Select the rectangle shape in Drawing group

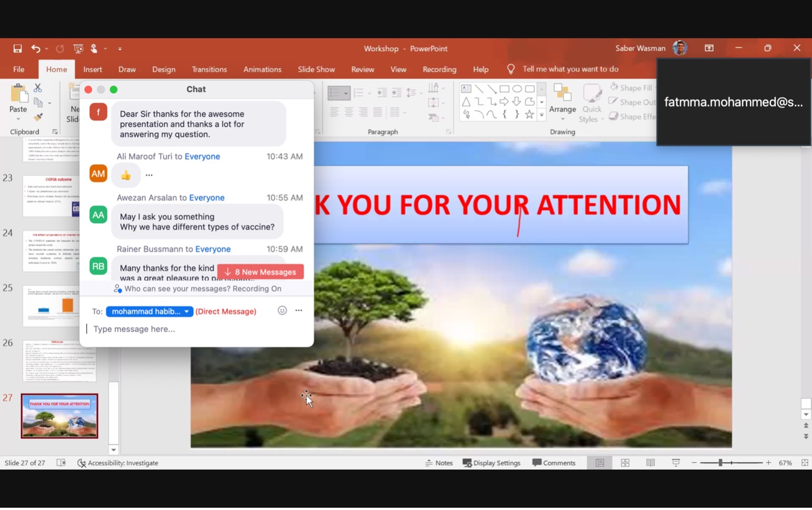[504, 89]
